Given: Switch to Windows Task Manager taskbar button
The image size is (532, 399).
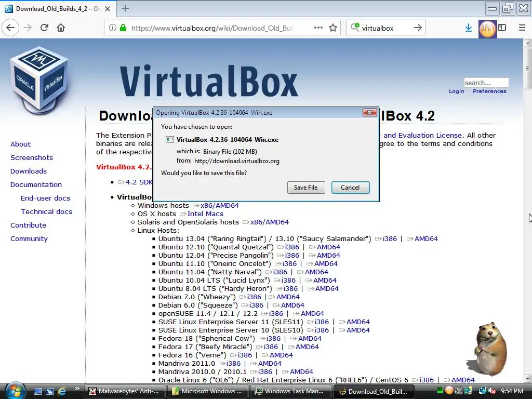Looking at the screenshot, I should click(x=290, y=391).
